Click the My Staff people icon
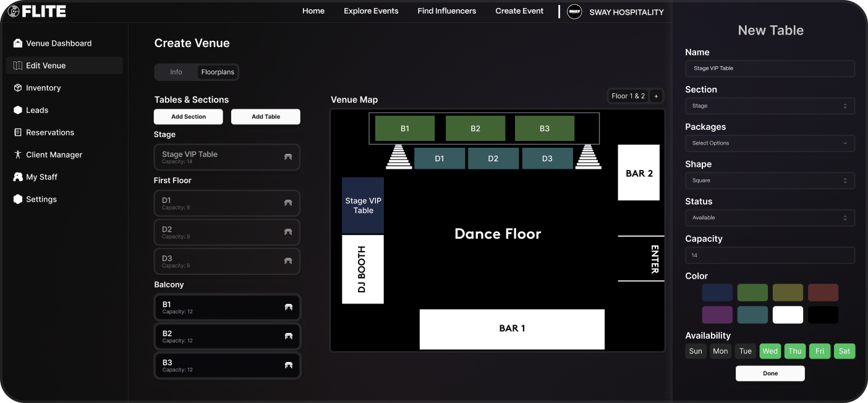 click(x=18, y=177)
